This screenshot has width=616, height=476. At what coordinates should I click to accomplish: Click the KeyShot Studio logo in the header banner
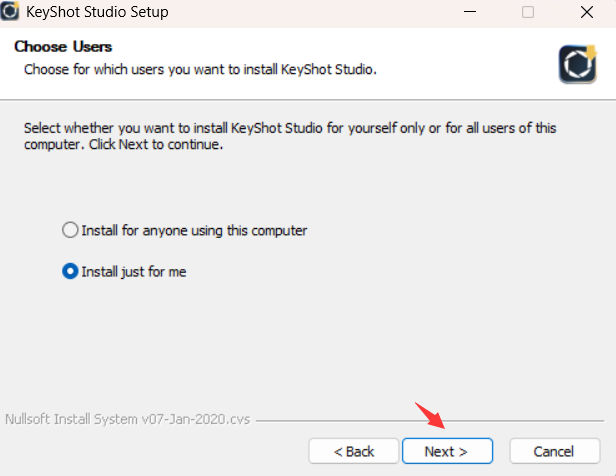point(577,64)
